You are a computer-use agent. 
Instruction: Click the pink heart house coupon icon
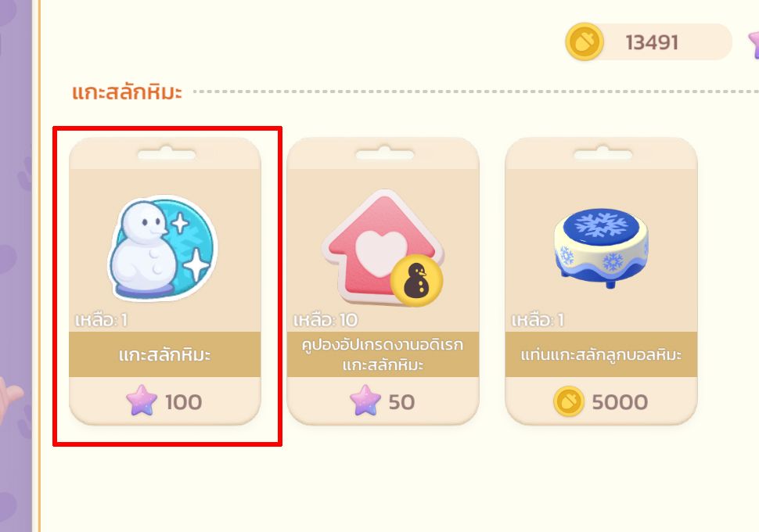tap(383, 248)
